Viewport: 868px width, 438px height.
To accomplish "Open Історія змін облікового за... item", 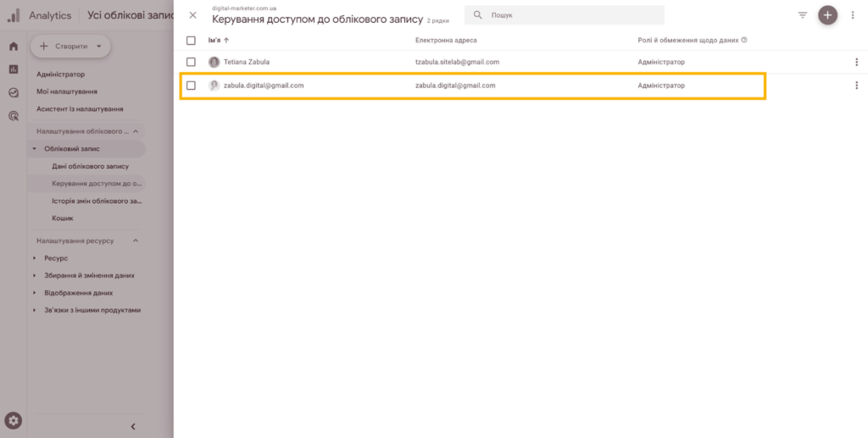I will pyautogui.click(x=97, y=201).
